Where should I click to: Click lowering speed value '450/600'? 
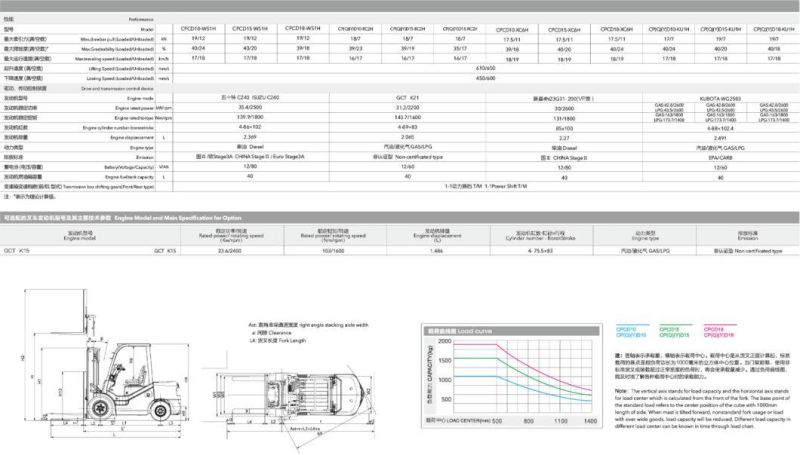[x=485, y=79]
